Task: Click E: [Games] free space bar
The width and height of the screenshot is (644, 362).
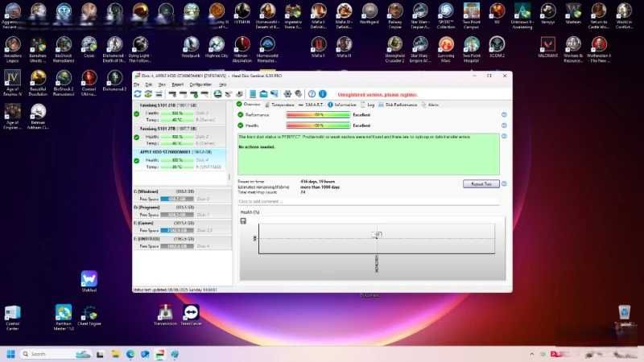Action: coord(177,230)
